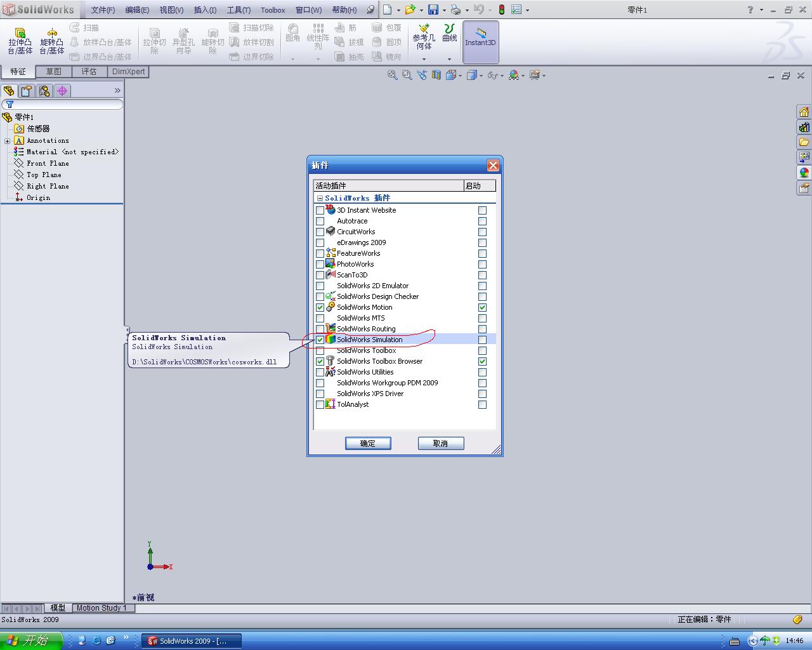Close the 插件 dialog

pos(493,166)
